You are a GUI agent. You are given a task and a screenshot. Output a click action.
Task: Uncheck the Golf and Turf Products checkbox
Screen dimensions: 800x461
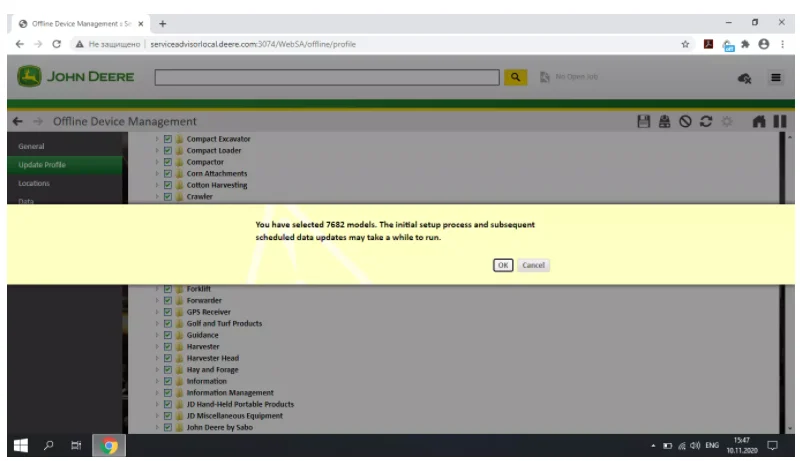[x=167, y=323]
